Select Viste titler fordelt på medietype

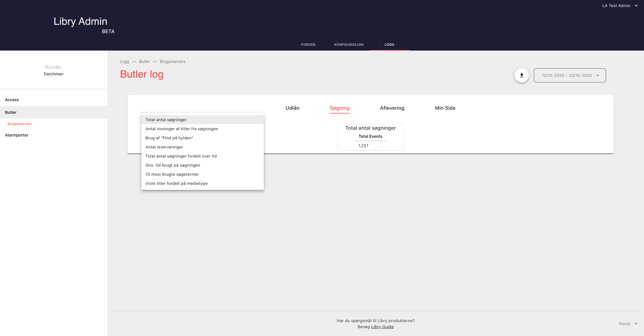(176, 183)
